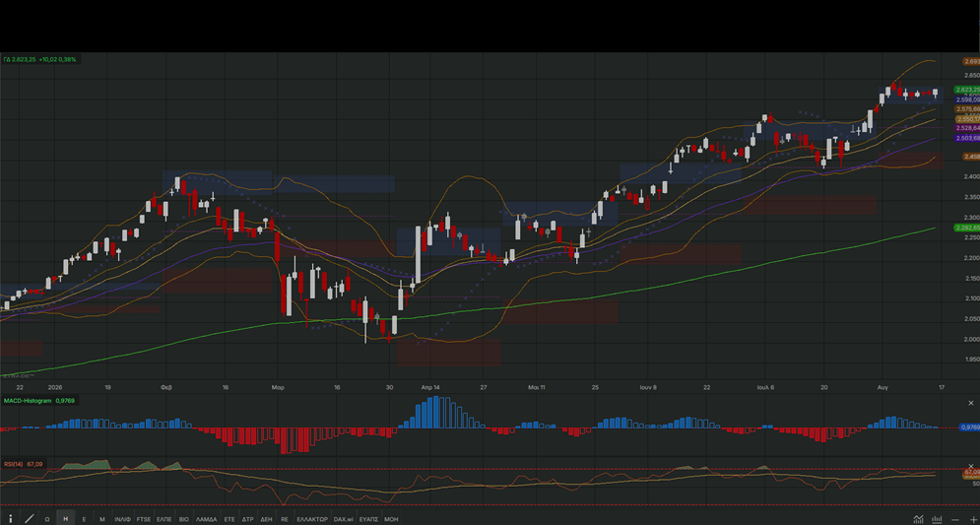Click the 2.575,66 price axis tag
The height and width of the screenshot is (525, 980).
click(967, 108)
